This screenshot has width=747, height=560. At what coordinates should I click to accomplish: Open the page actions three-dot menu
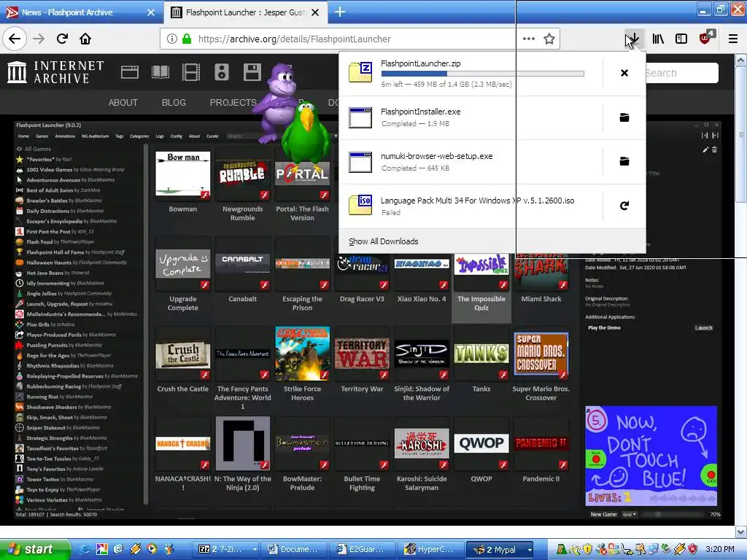click(x=529, y=39)
